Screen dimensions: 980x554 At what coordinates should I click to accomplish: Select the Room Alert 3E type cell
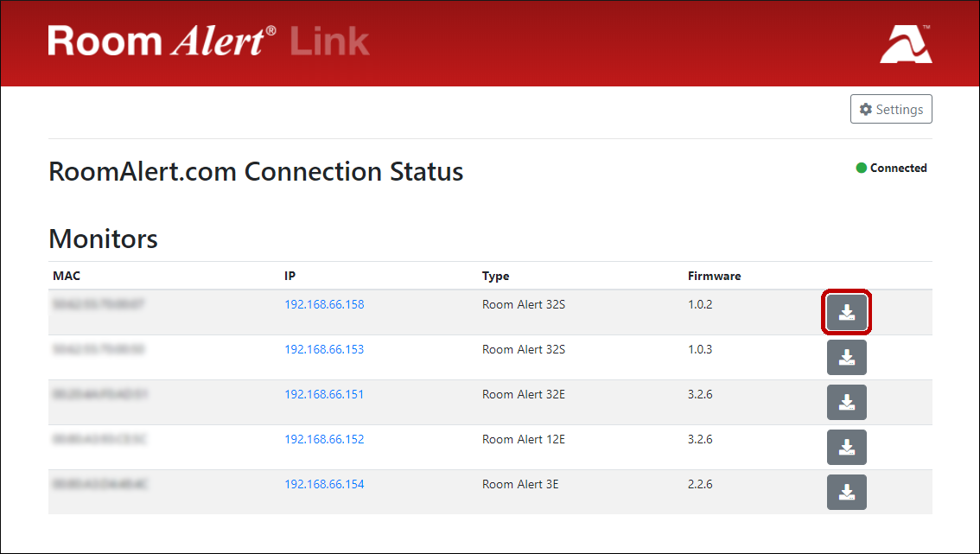pyautogui.click(x=520, y=484)
